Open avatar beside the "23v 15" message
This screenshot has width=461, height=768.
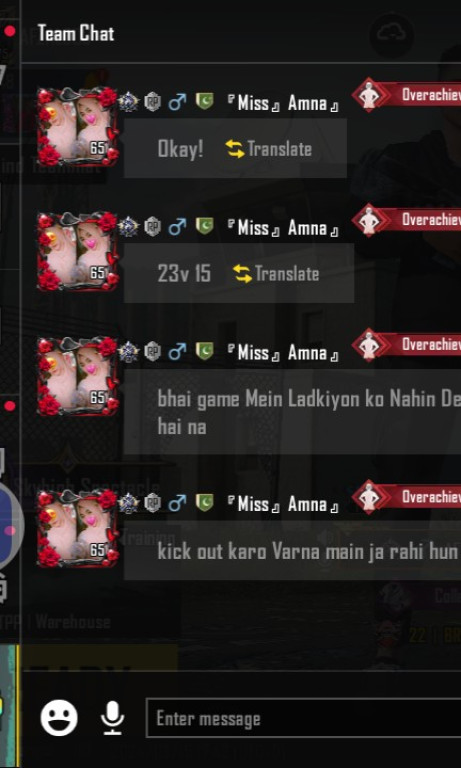point(77,252)
